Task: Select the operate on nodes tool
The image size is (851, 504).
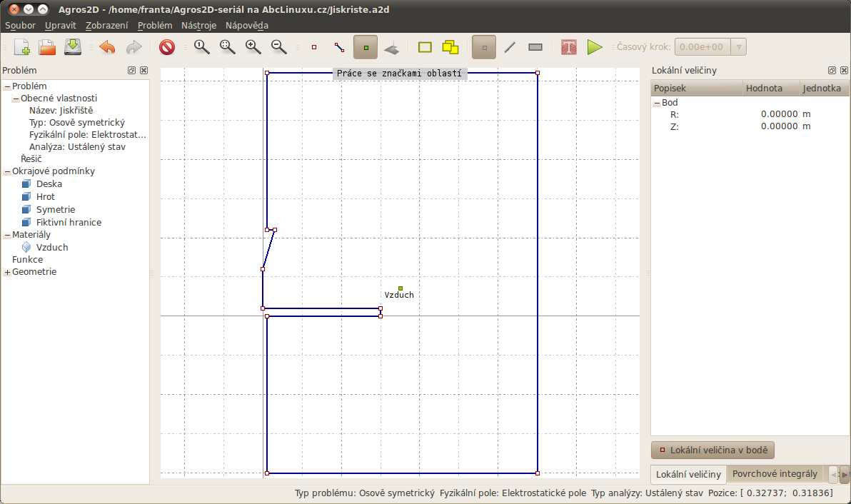Action: tap(313, 47)
